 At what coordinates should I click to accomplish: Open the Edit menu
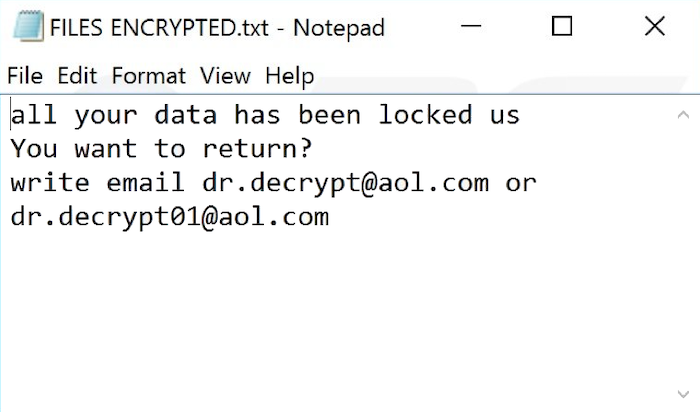click(x=77, y=75)
